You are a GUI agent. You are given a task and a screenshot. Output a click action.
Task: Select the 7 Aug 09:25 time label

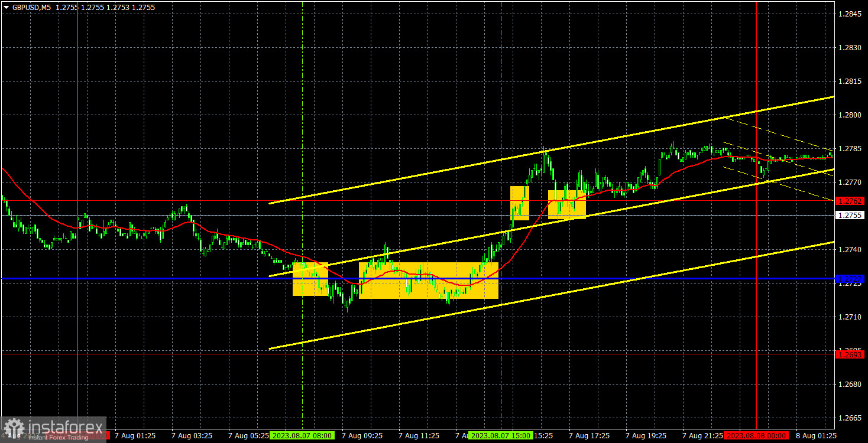[362, 435]
